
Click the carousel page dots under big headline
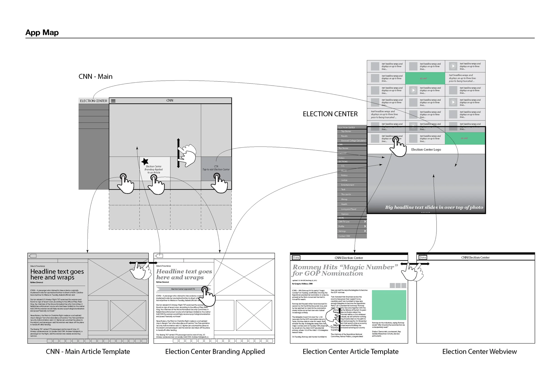coord(426,212)
